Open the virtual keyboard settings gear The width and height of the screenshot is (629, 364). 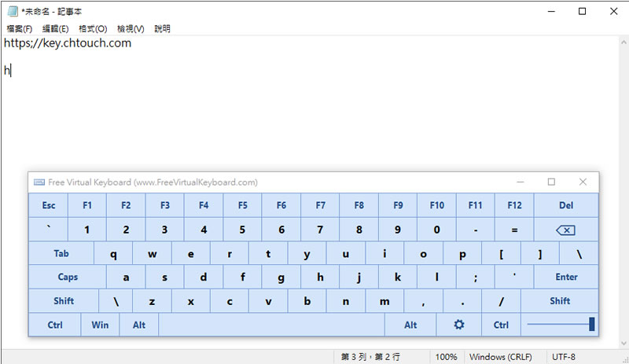(458, 325)
